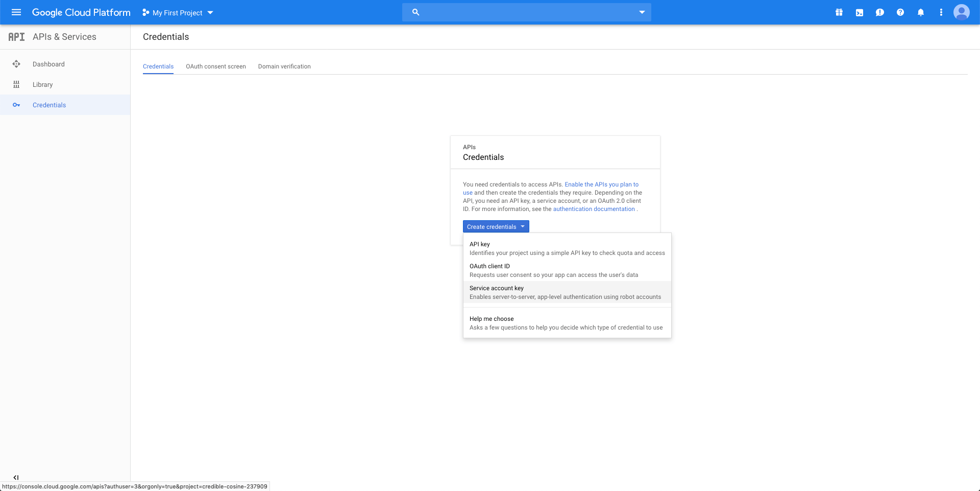Open the notifications bell

tap(921, 12)
